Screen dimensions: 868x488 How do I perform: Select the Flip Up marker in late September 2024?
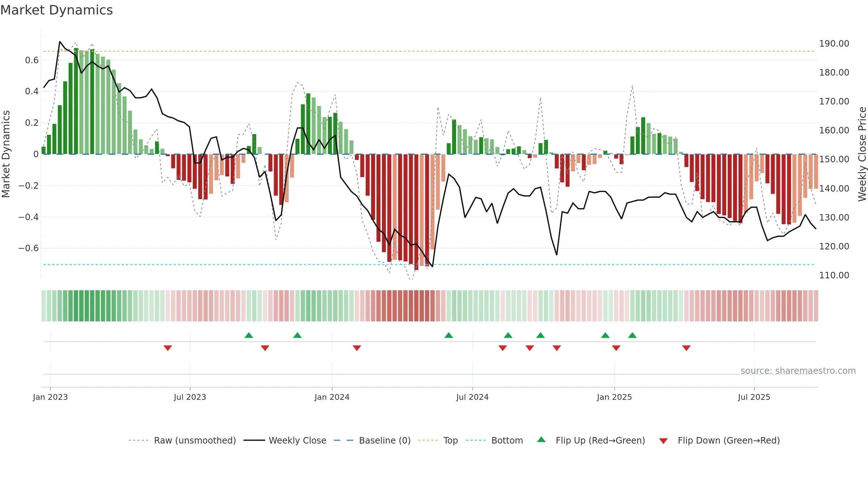(540, 335)
